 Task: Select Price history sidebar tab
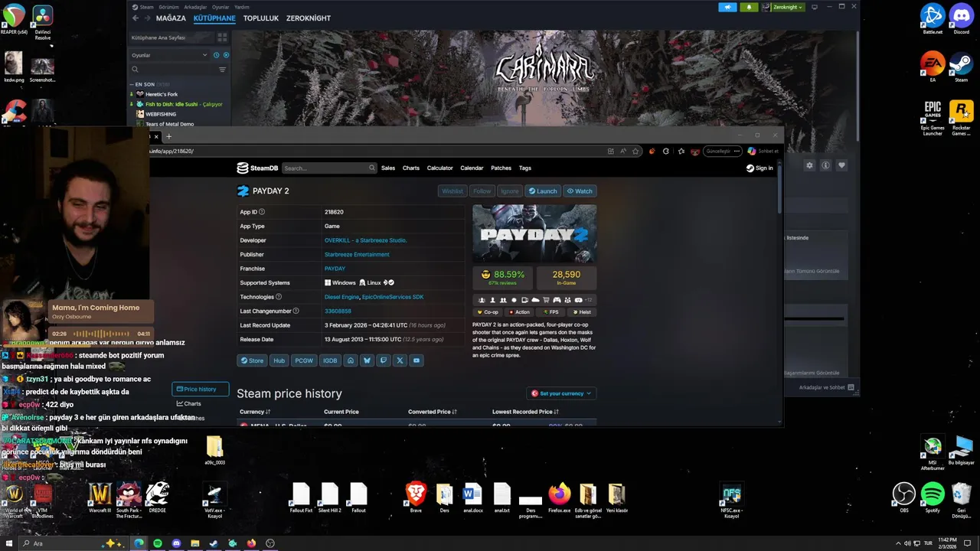[200, 389]
